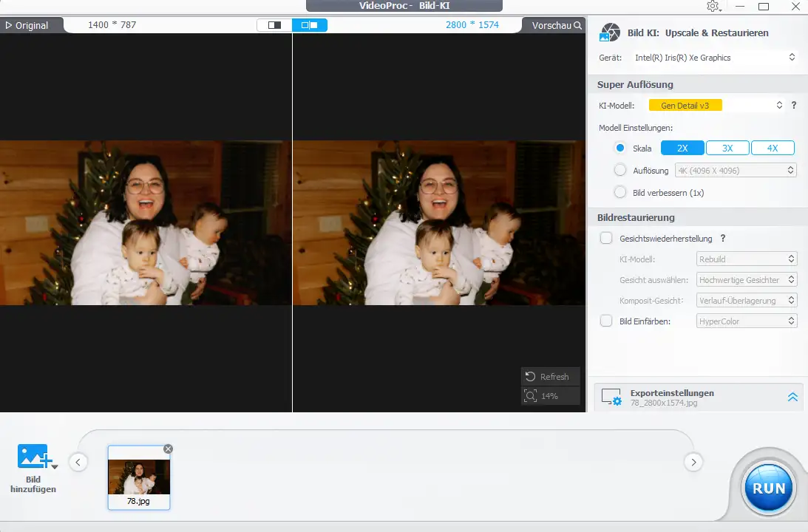Switch to single-view compare layout
Image resolution: width=808 pixels, height=532 pixels.
coord(275,24)
